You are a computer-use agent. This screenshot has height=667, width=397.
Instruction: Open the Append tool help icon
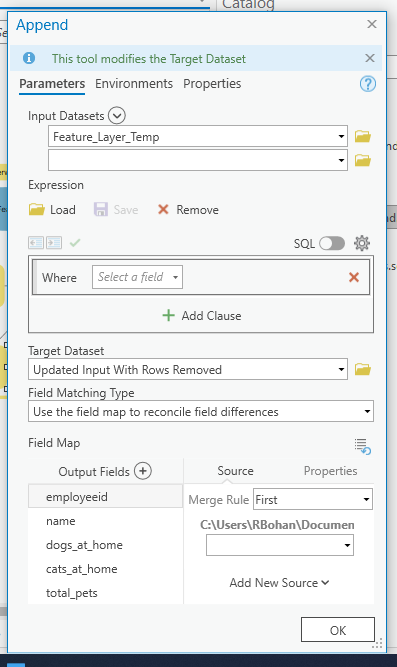[x=368, y=84]
